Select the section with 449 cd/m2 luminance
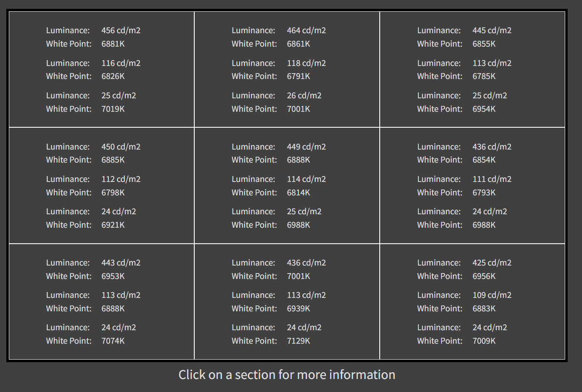This screenshot has height=392, width=582. [x=287, y=185]
